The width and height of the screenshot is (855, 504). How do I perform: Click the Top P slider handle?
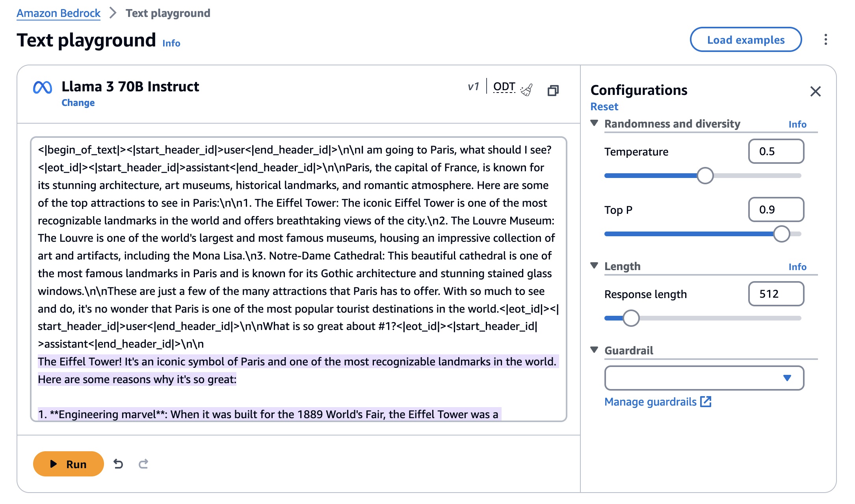781,234
